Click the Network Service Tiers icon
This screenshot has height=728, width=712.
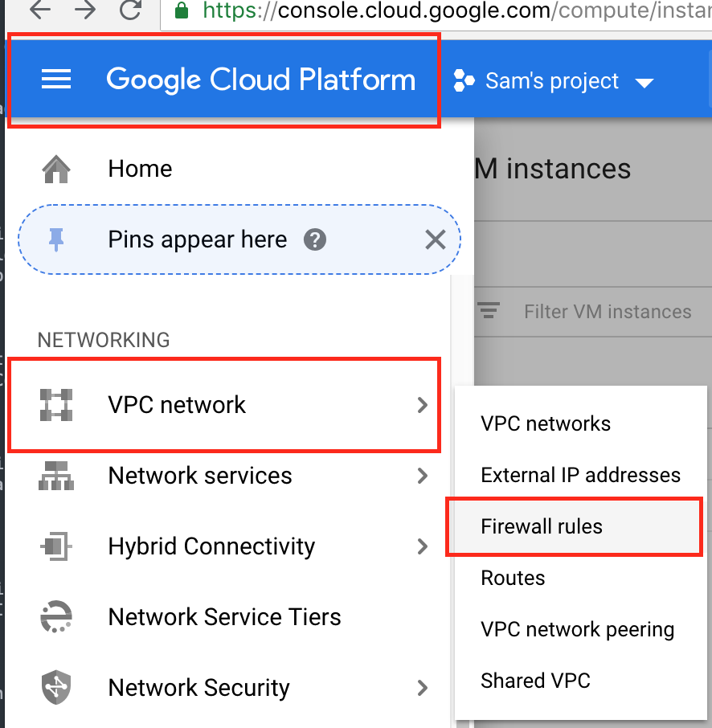pyautogui.click(x=56, y=617)
